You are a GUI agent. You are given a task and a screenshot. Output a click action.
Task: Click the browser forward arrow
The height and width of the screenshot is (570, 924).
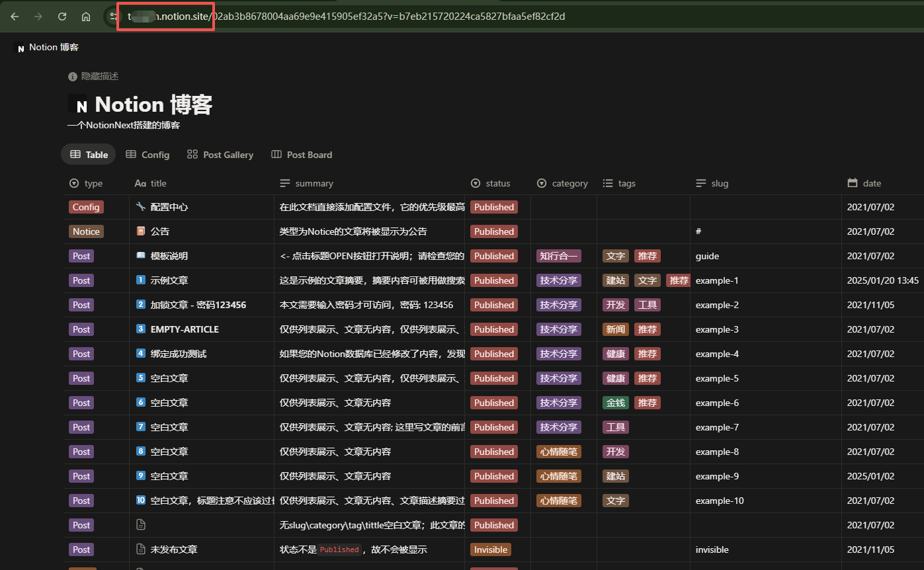click(x=38, y=17)
